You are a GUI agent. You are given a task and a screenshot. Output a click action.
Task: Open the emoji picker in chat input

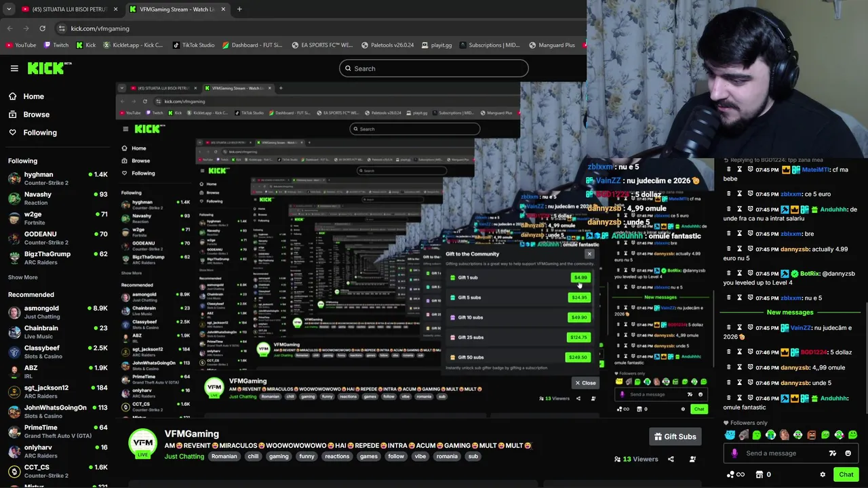pyautogui.click(x=848, y=453)
